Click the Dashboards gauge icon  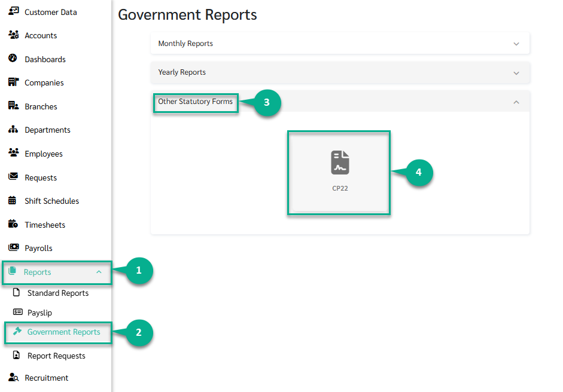click(13, 58)
